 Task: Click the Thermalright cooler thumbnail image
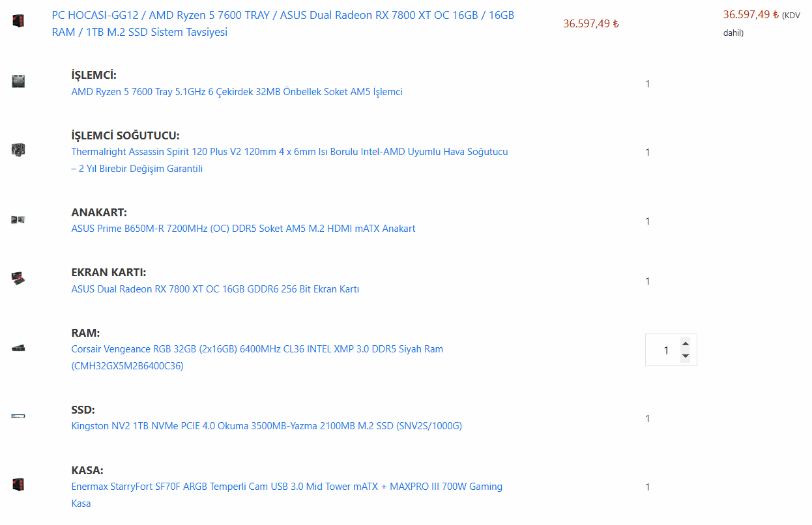pyautogui.click(x=18, y=150)
